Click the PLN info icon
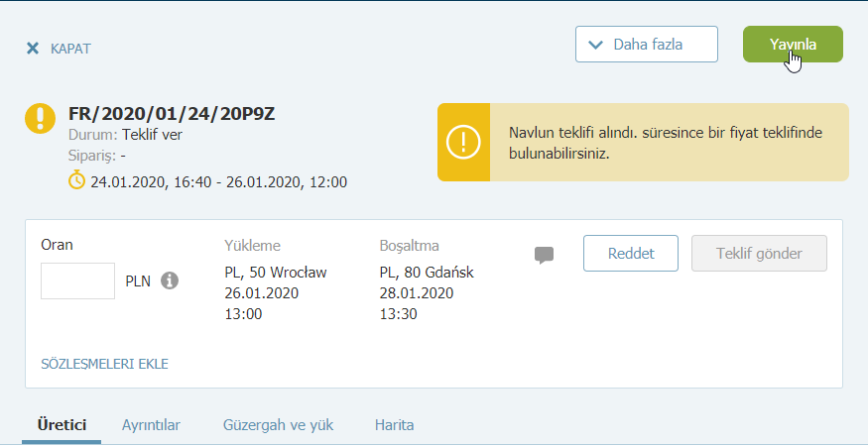This screenshot has height=447, width=868. point(170,281)
